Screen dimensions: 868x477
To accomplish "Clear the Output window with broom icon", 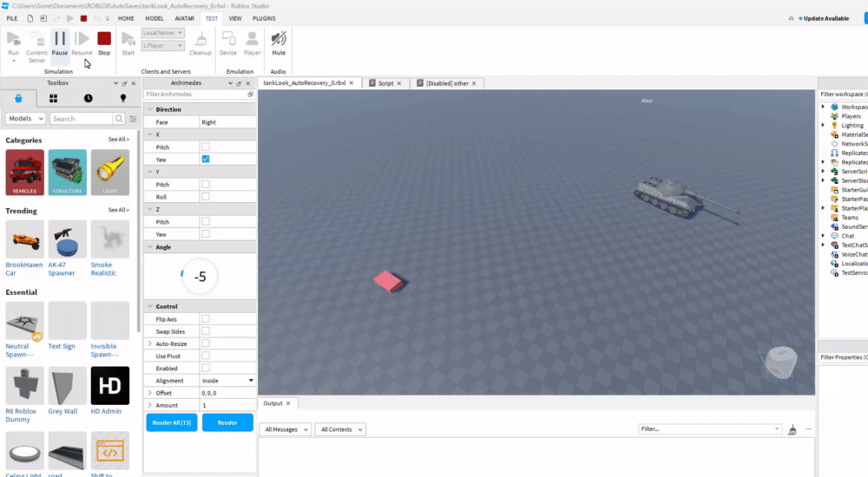I will (x=792, y=429).
